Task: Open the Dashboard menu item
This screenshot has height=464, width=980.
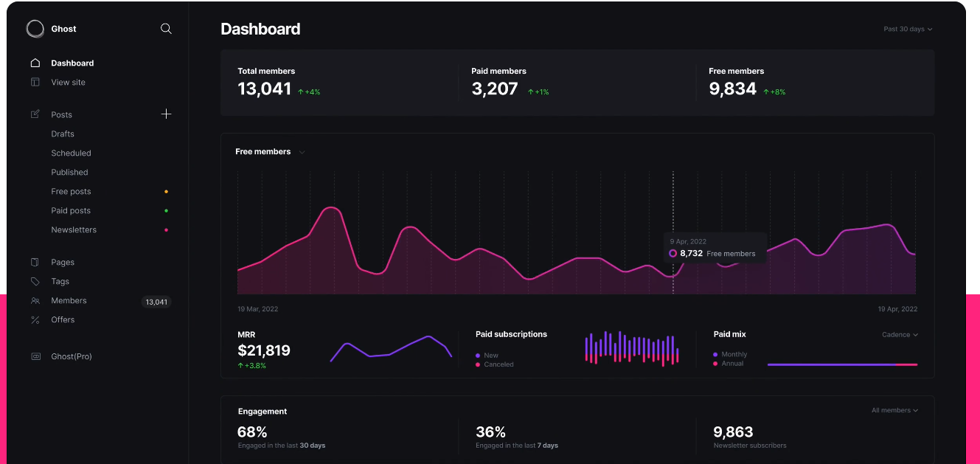Action: pyautogui.click(x=72, y=63)
